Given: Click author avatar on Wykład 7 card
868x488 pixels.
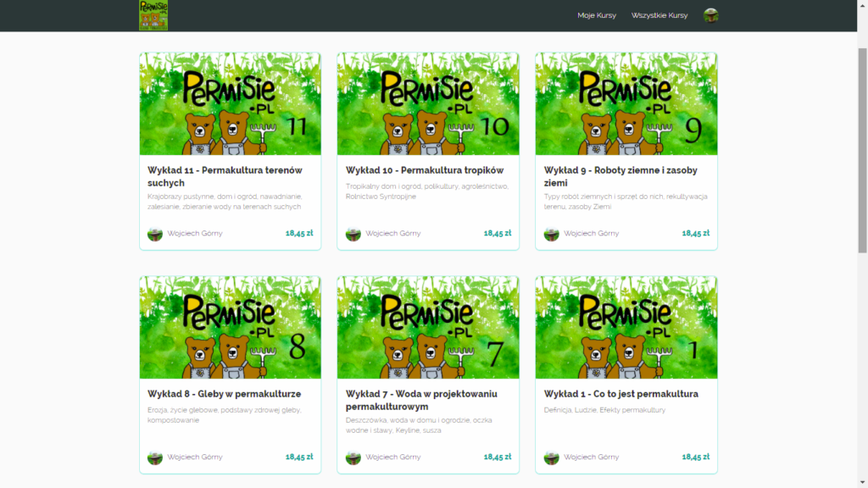Looking at the screenshot, I should (353, 457).
